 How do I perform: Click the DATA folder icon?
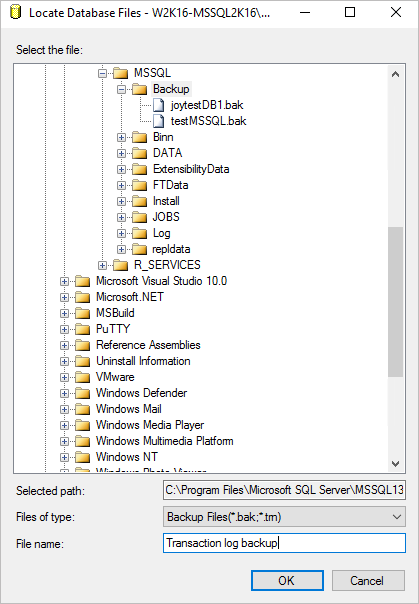(139, 153)
